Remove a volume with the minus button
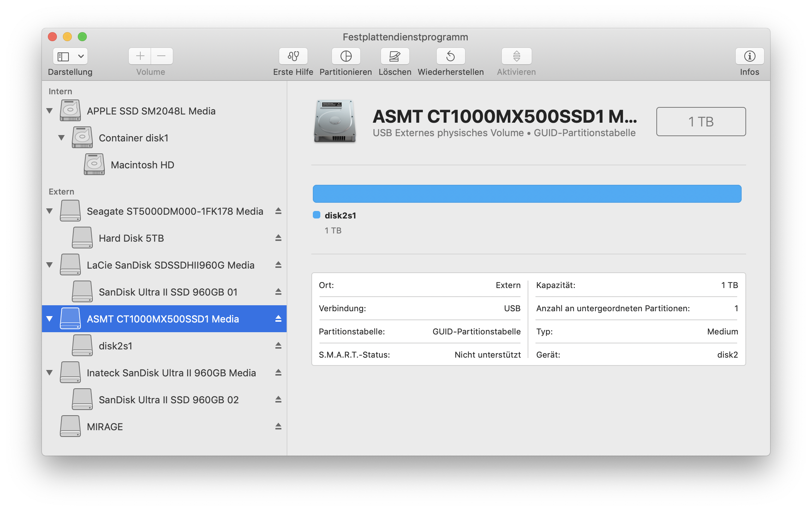Image resolution: width=812 pixels, height=511 pixels. pyautogui.click(x=162, y=56)
